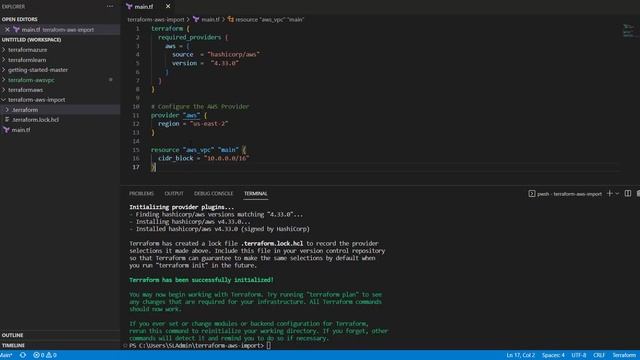Click the editor minimap
This screenshot has width=640, height=360.
tap(629, 31)
